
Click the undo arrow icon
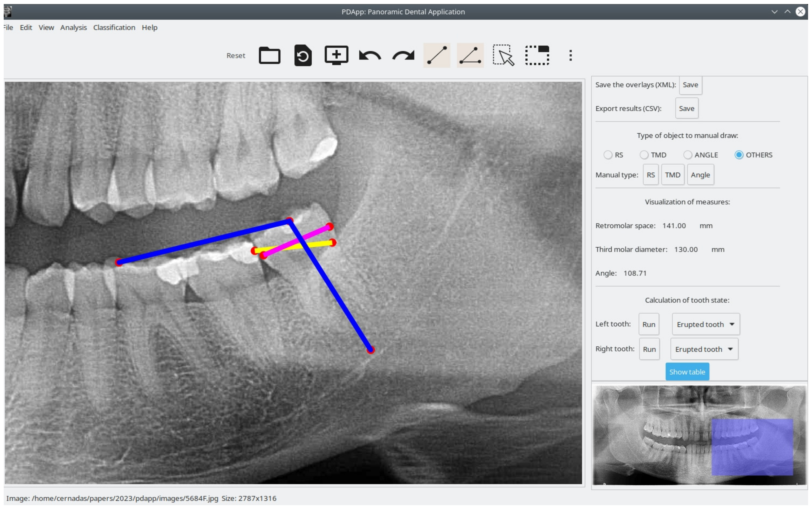pos(370,55)
